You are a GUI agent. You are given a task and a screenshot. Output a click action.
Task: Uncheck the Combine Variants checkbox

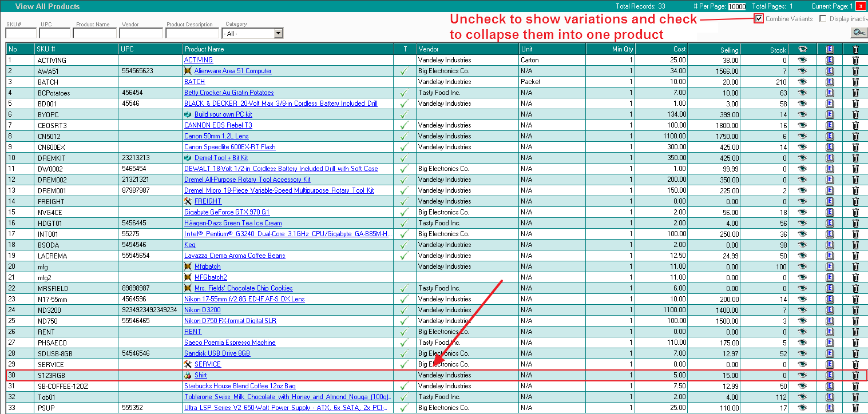tap(759, 19)
